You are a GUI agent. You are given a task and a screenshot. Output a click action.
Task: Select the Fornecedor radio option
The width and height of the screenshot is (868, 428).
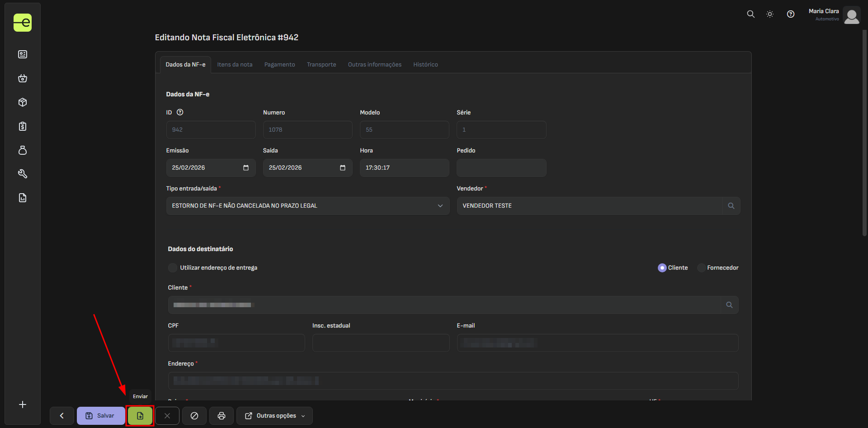702,268
